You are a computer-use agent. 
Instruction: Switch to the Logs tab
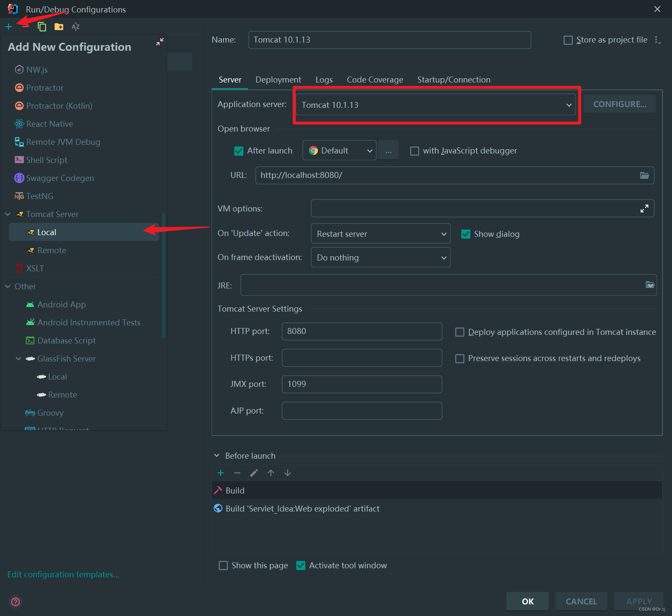coord(324,80)
